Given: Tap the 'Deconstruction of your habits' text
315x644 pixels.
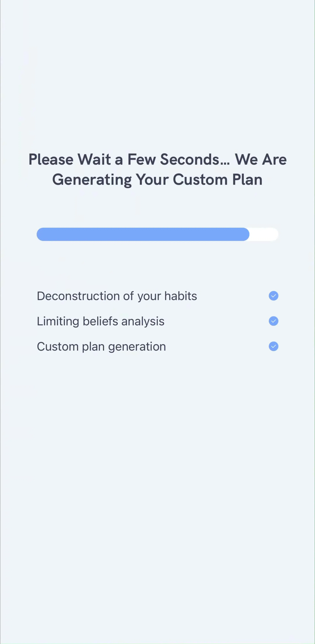Looking at the screenshot, I should pyautogui.click(x=117, y=296).
